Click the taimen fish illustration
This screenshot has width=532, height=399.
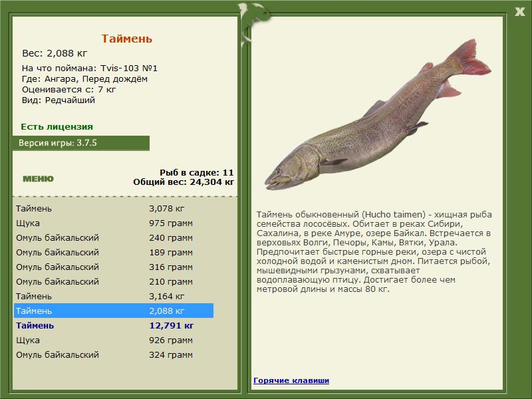click(377, 114)
